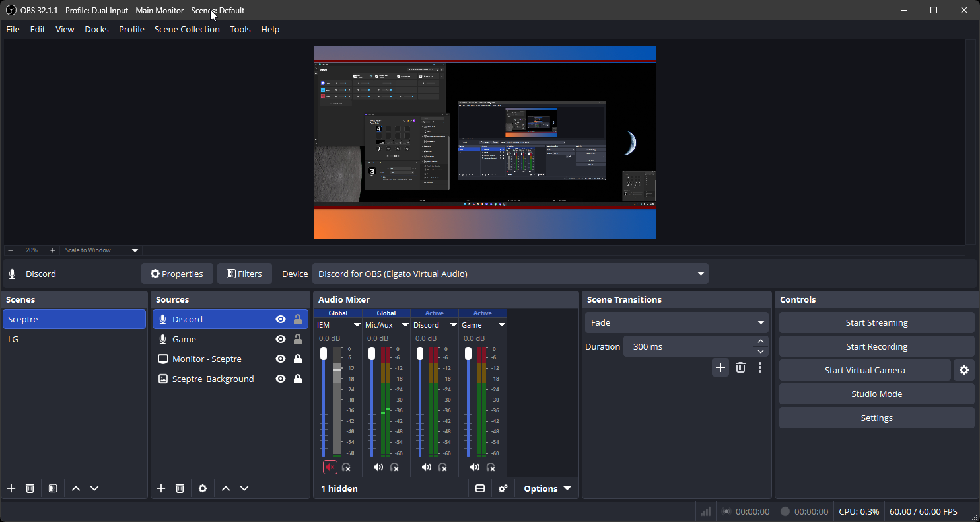
Task: Remove selected source with trash icon
Action: pyautogui.click(x=180, y=488)
